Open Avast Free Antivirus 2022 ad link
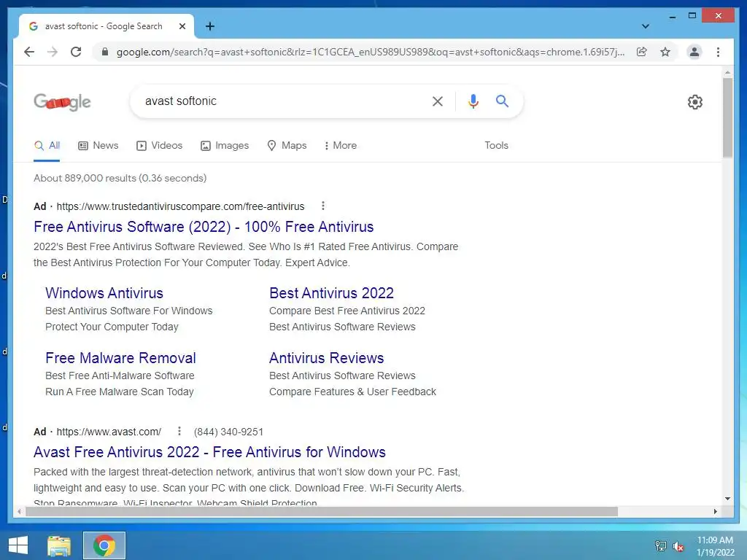This screenshot has width=747, height=560. coord(209,452)
